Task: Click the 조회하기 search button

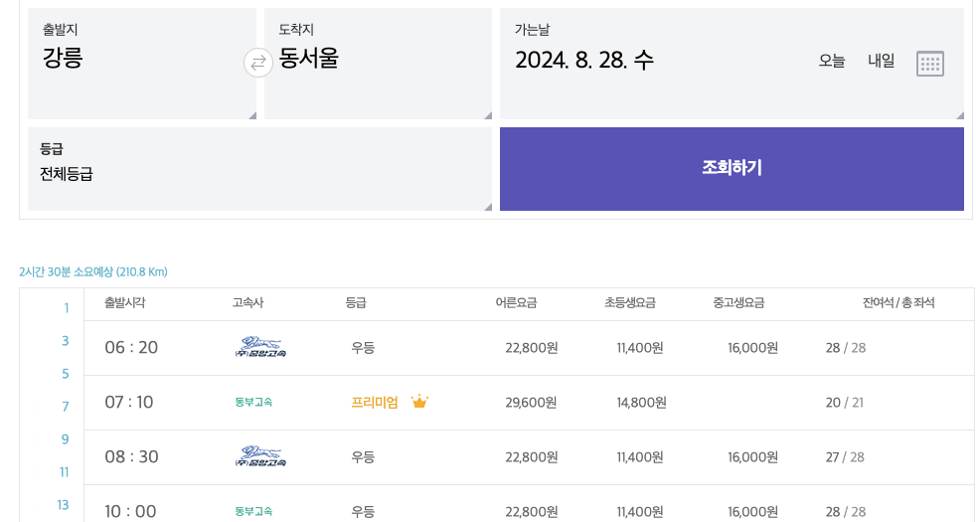Action: 732,169
